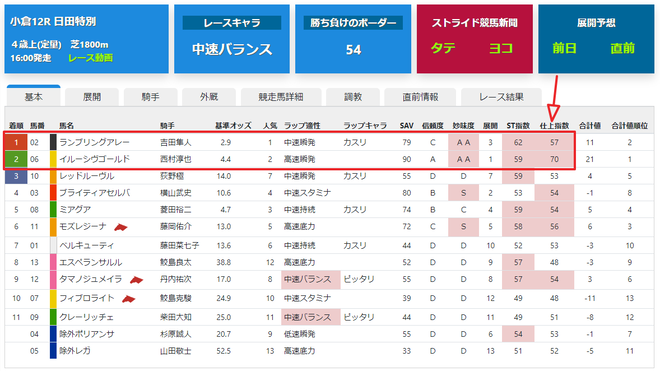Image resolution: width=660 pixels, height=371 pixels.
Task: Click 中速バランス lap cell for タマノジュメイラ
Action: coord(311,280)
